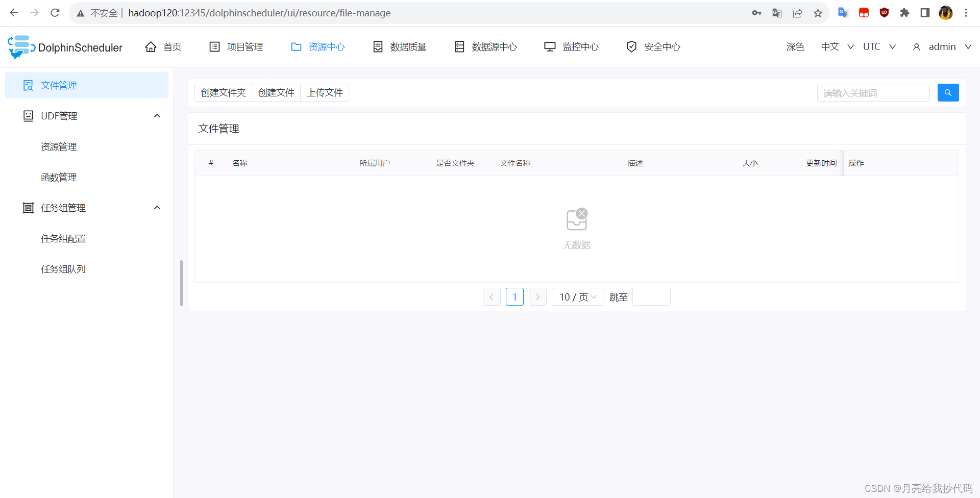Open the browser extensions puzzle icon

pyautogui.click(x=904, y=13)
